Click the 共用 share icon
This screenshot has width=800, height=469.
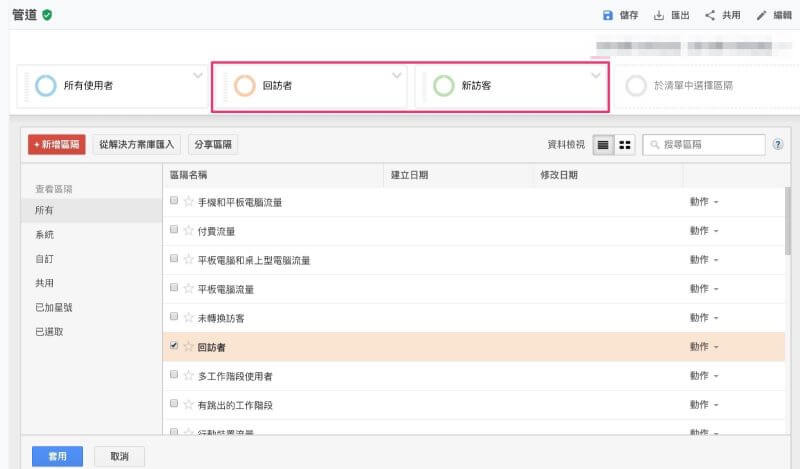(710, 15)
